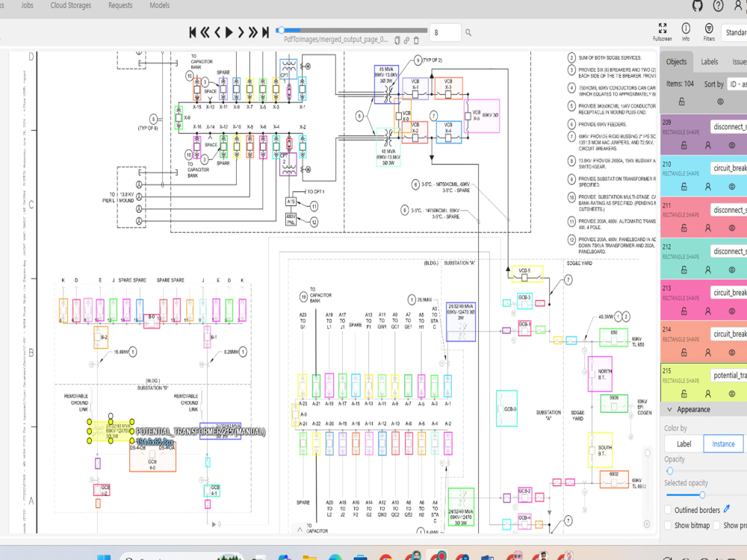747x560 pixels.
Task: Go to the first frame
Action: (193, 32)
